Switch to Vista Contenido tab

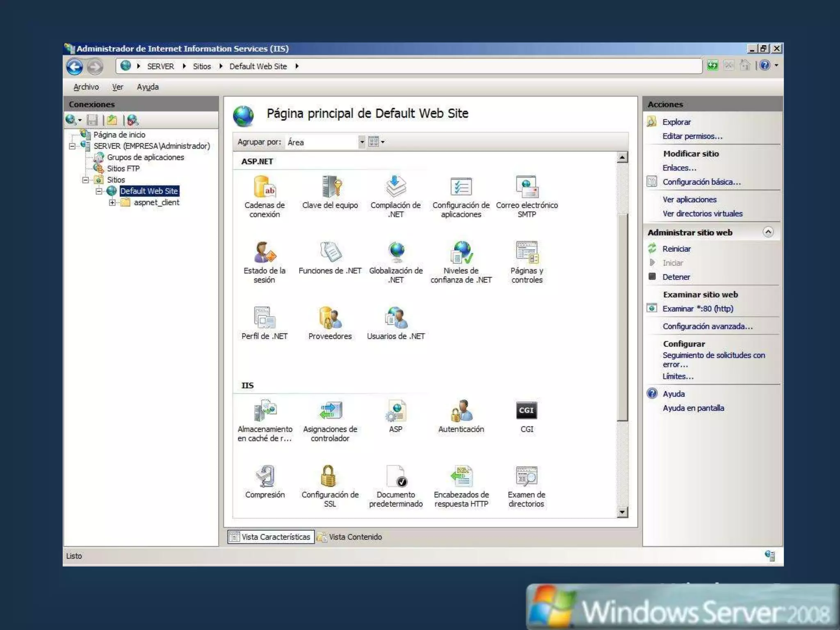click(351, 537)
